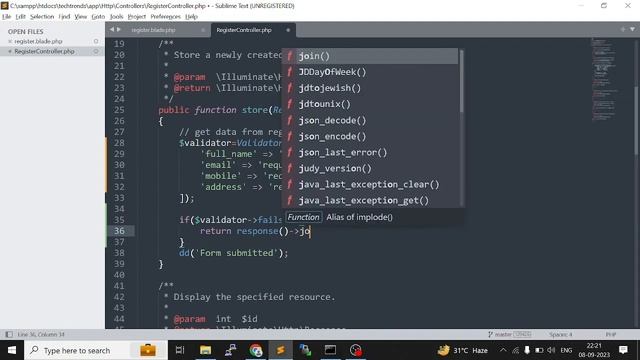Click the ENG language indicator
The image size is (640, 360).
pos(566,350)
